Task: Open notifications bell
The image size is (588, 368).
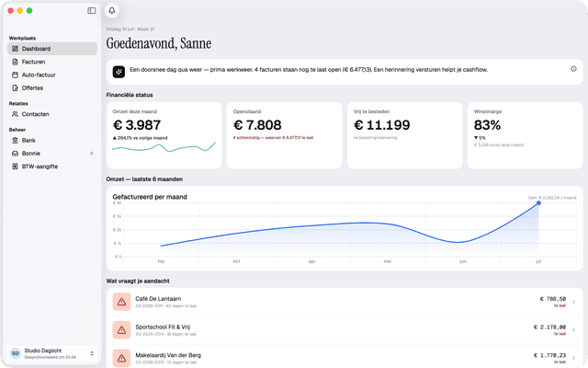Action: 112,10
